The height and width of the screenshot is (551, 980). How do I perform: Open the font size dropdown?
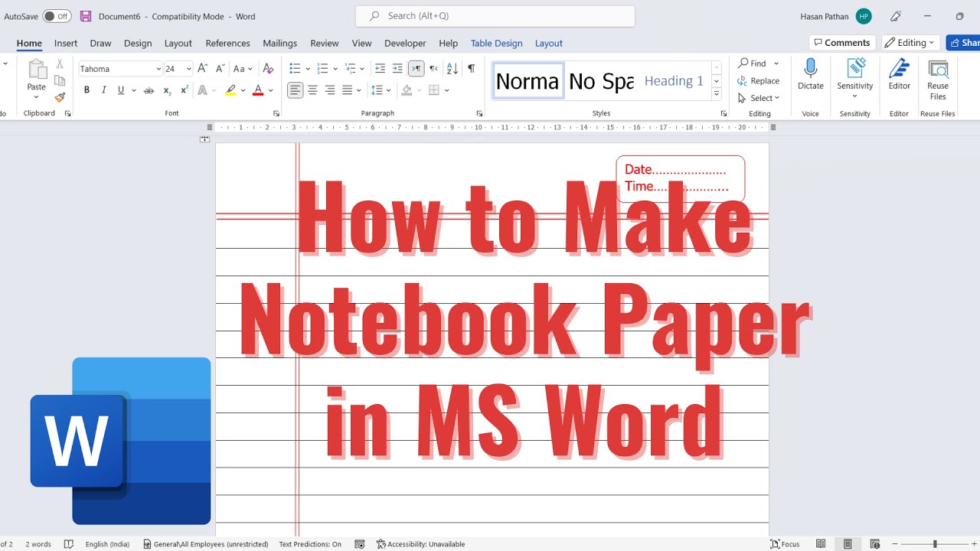[188, 69]
